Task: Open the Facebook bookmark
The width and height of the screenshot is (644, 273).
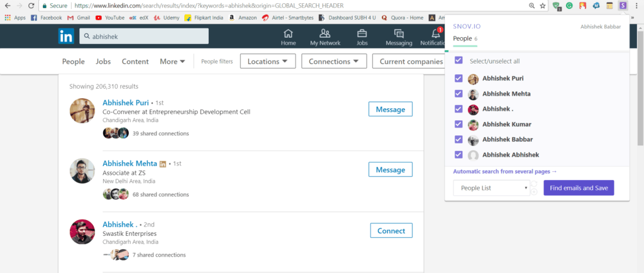Action: click(47, 18)
